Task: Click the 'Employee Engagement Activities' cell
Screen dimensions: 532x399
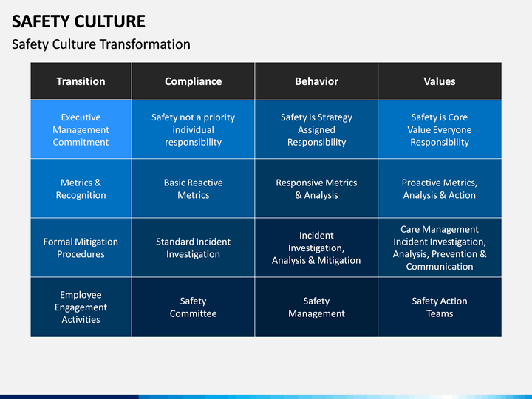Action: (81, 307)
